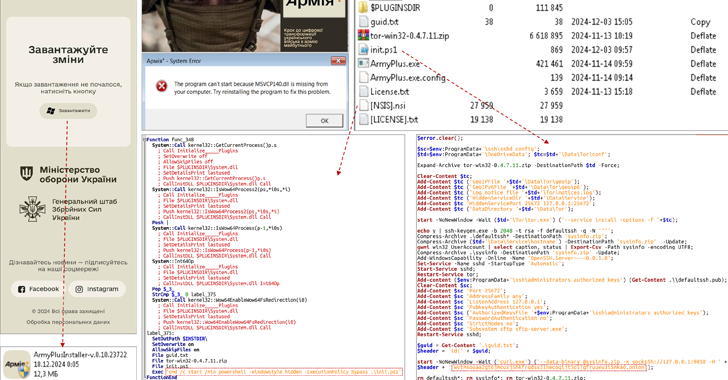Select the tor-win32-0.4.7.11.zip archive icon

[x=364, y=35]
